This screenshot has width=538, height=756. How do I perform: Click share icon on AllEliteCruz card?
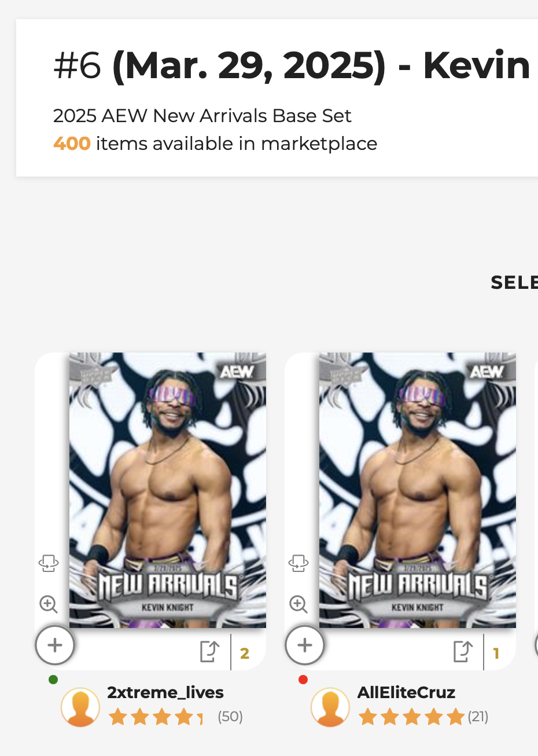(463, 652)
